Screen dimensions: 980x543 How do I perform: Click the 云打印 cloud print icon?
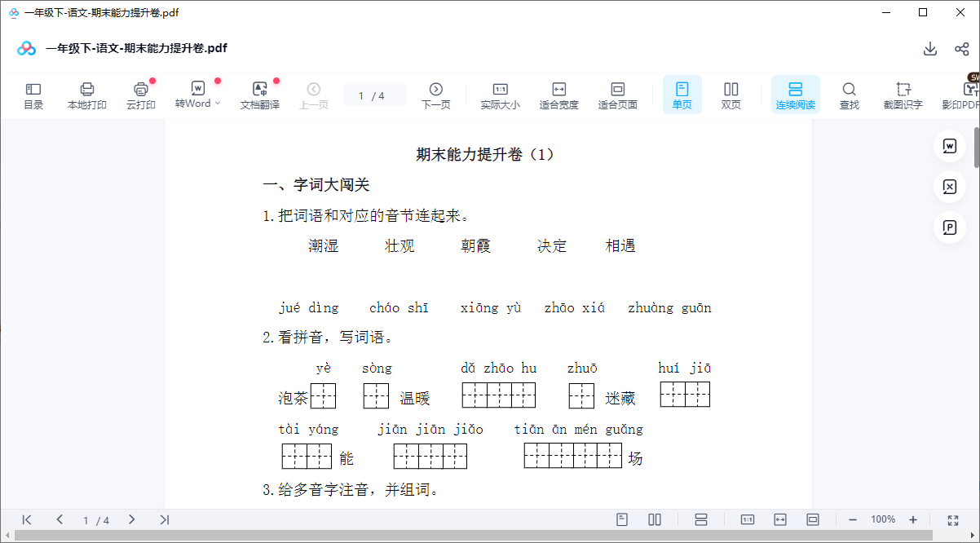click(140, 95)
